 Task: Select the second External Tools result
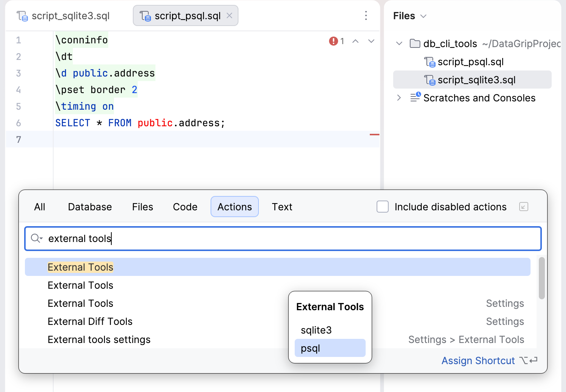(x=278, y=285)
